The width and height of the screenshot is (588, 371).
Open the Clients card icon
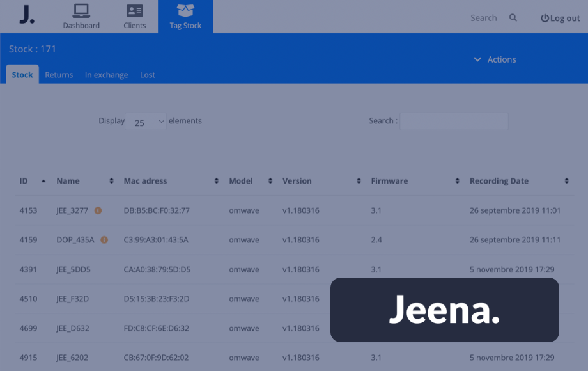pos(135,11)
